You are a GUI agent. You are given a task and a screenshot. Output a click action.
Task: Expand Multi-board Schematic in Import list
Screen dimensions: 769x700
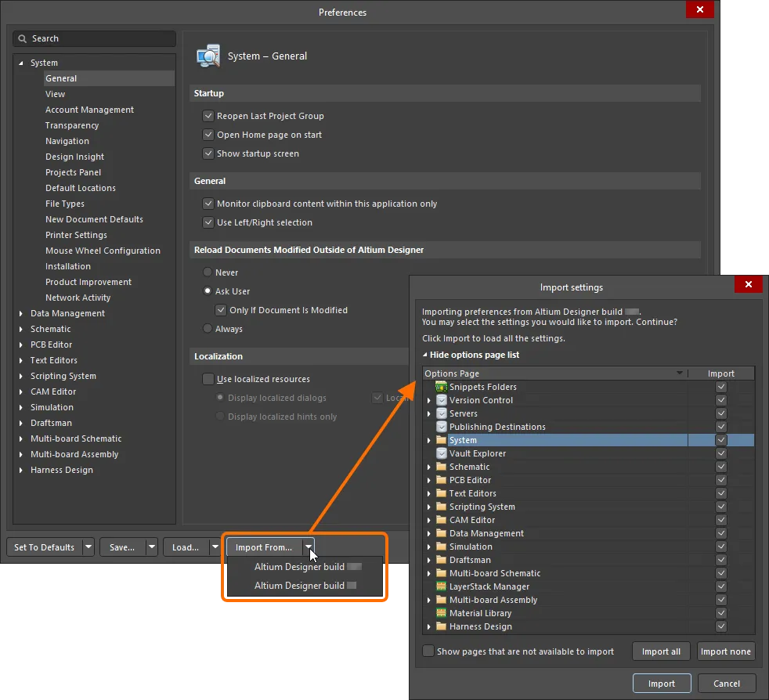429,573
